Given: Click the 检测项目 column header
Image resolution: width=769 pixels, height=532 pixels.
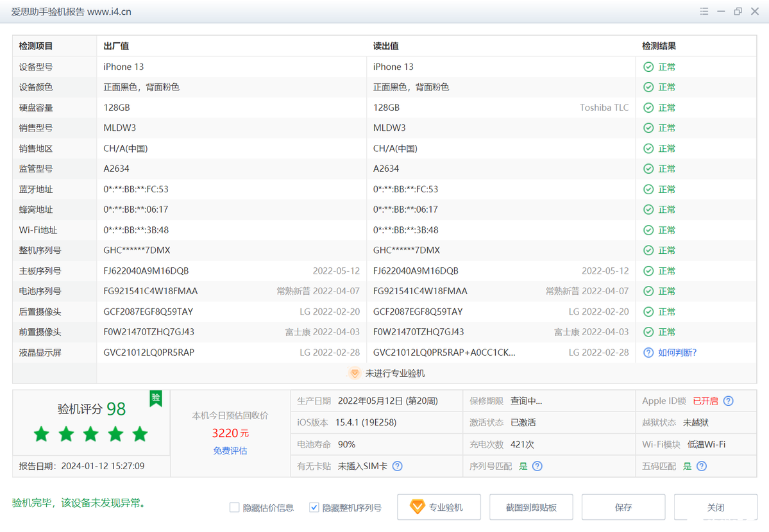Looking at the screenshot, I should [36, 46].
